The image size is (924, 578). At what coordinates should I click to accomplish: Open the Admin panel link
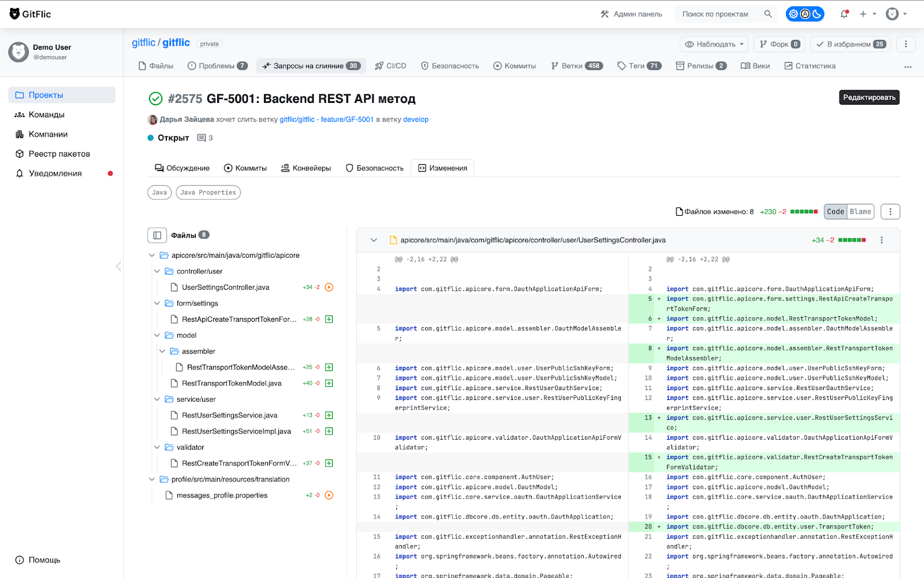coord(631,14)
